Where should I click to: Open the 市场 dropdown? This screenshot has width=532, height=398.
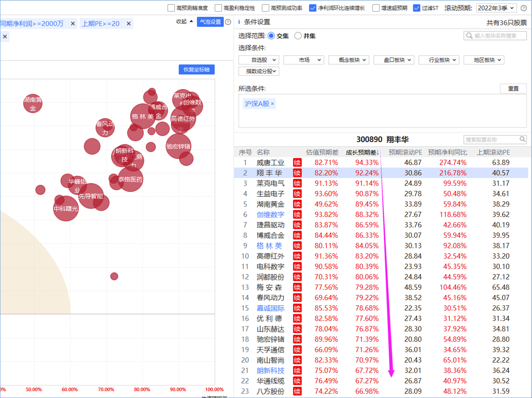304,60
